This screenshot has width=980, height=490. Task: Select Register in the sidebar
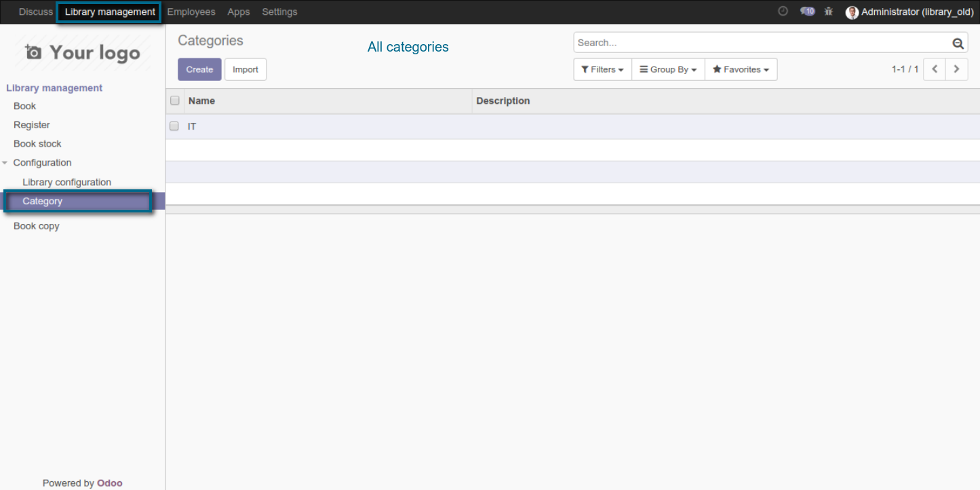32,125
